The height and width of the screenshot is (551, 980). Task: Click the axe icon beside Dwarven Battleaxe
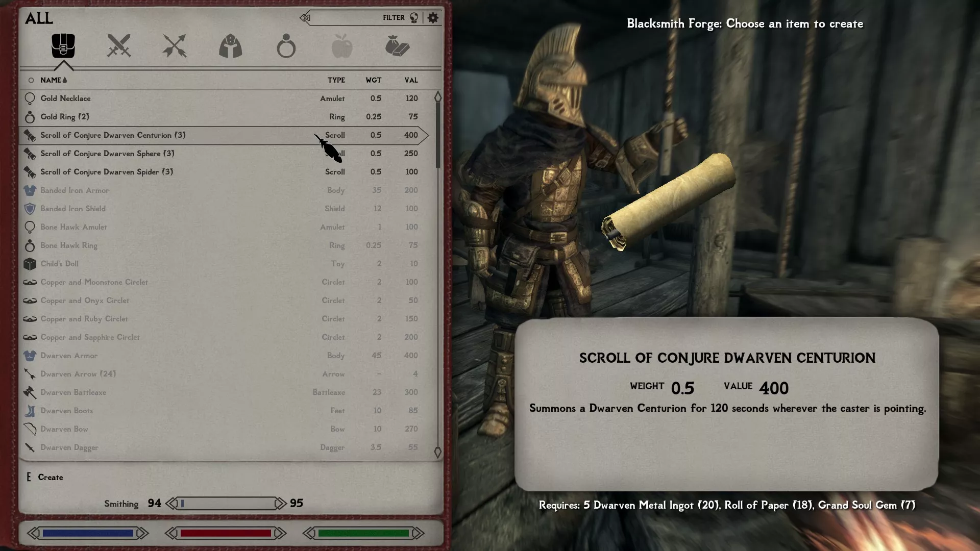[30, 392]
